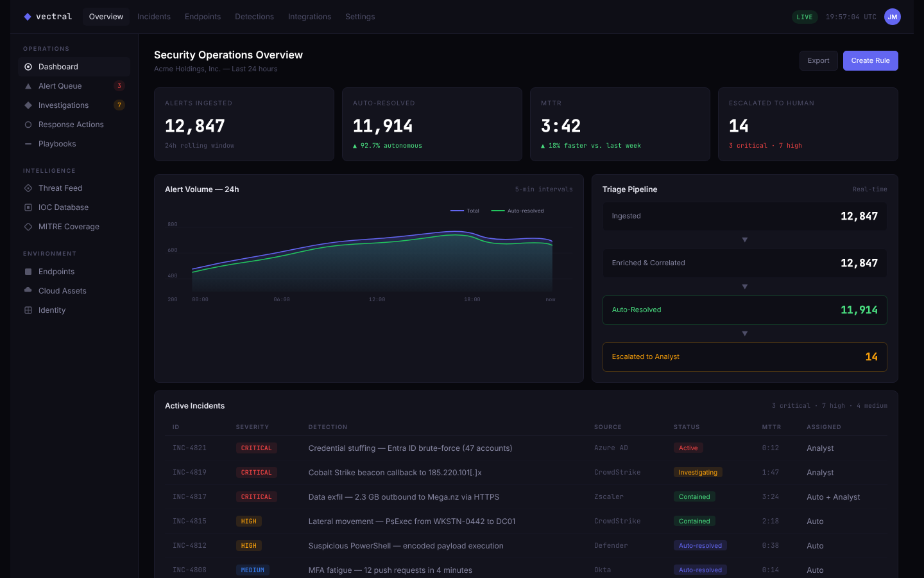Screen dimensions: 924x578
Task: Open the MTTR stat card
Action: [620, 125]
